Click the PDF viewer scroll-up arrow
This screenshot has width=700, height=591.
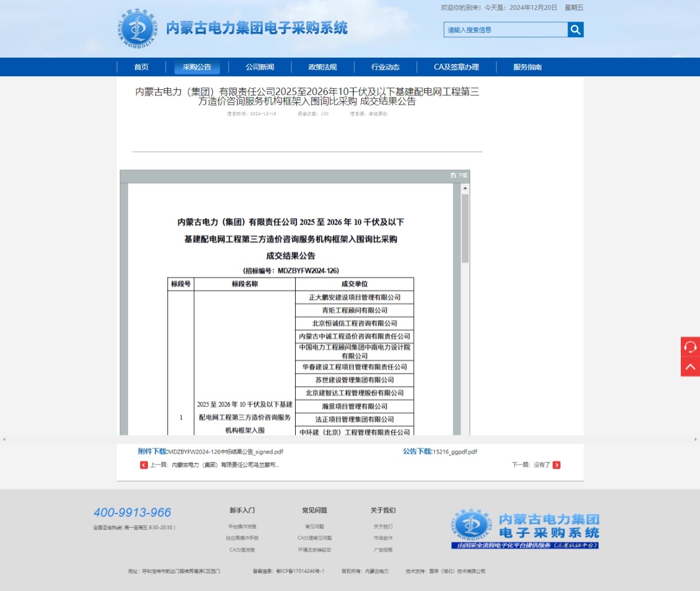(465, 189)
